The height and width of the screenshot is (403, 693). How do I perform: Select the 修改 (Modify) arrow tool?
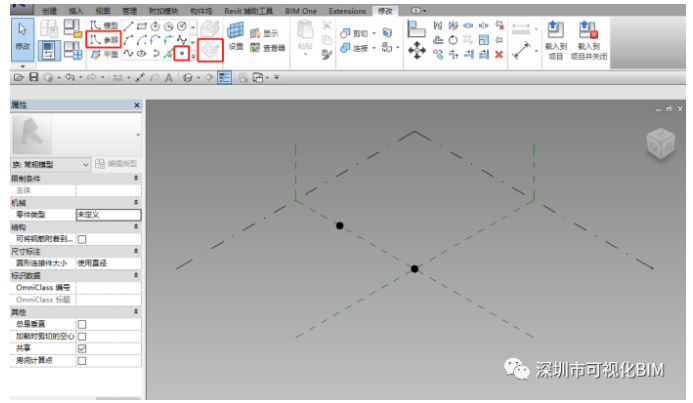pyautogui.click(x=22, y=40)
